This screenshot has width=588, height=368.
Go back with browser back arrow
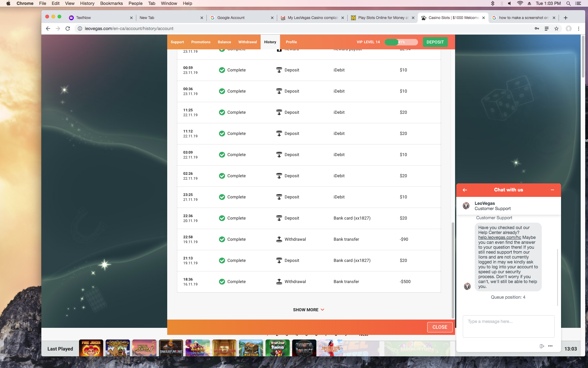tap(48, 29)
